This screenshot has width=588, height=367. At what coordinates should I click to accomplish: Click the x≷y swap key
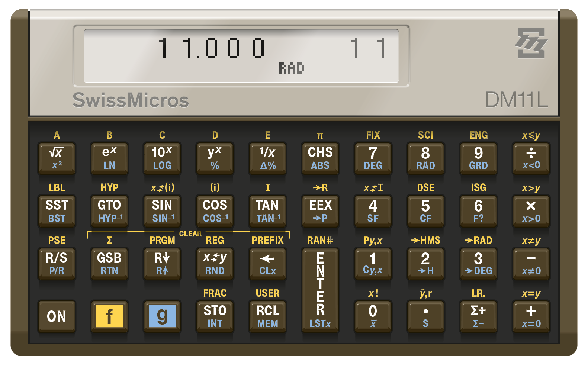click(x=215, y=264)
